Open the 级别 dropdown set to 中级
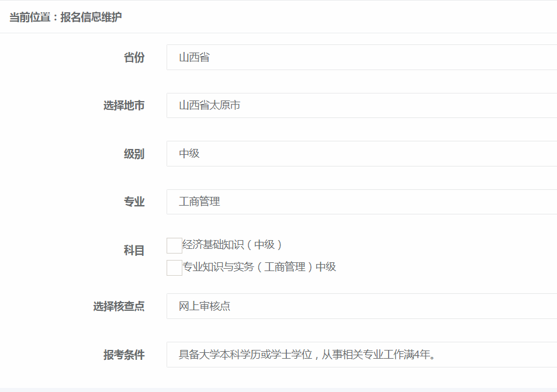Viewport: 557px width, 392px height. [361, 154]
